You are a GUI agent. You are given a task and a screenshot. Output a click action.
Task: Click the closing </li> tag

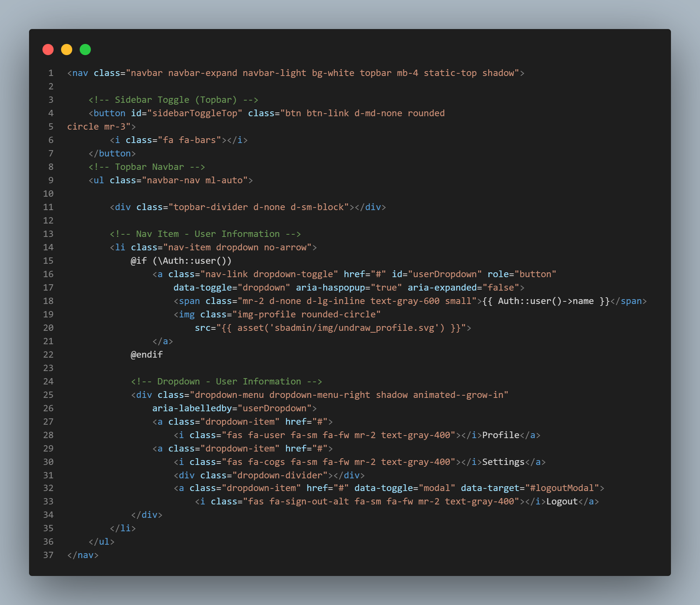123,528
